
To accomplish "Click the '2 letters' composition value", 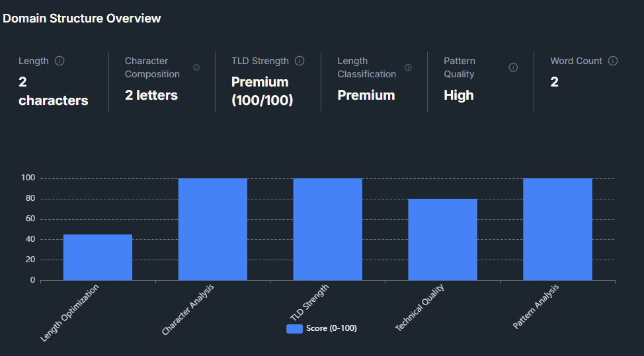I will pos(151,95).
